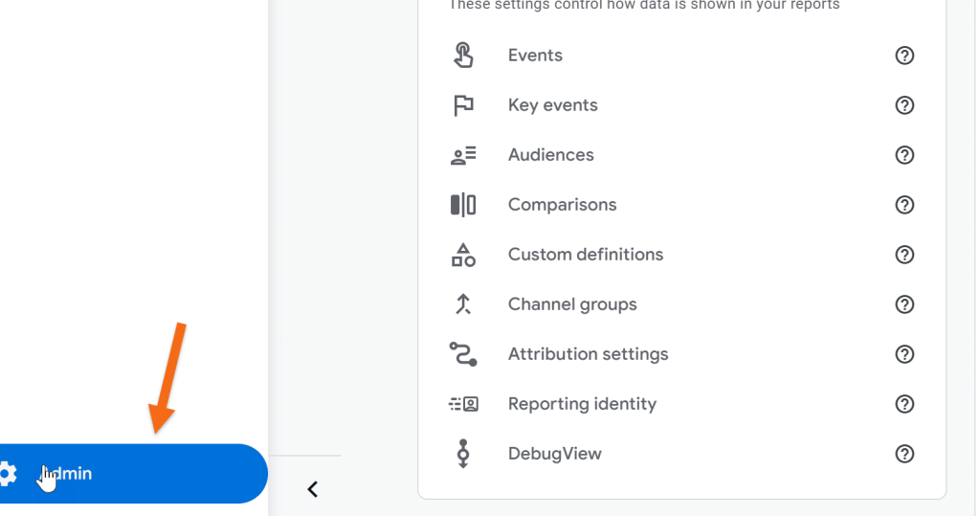980x516 pixels.
Task: Click the Key events flag icon
Action: click(463, 105)
